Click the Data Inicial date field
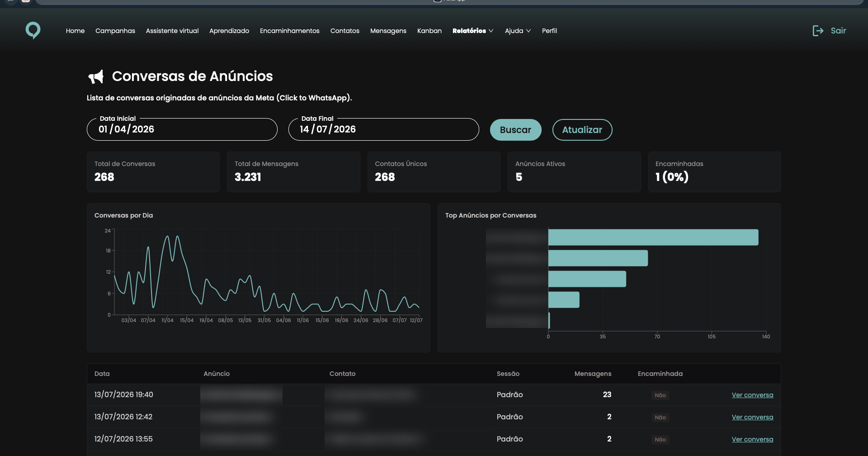Image resolution: width=868 pixels, height=456 pixels. pyautogui.click(x=182, y=129)
